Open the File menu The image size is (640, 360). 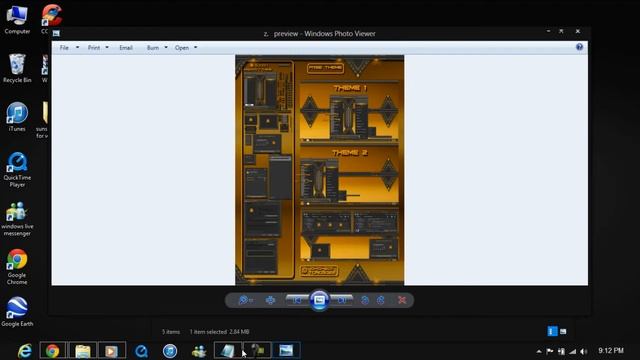pyautogui.click(x=64, y=48)
